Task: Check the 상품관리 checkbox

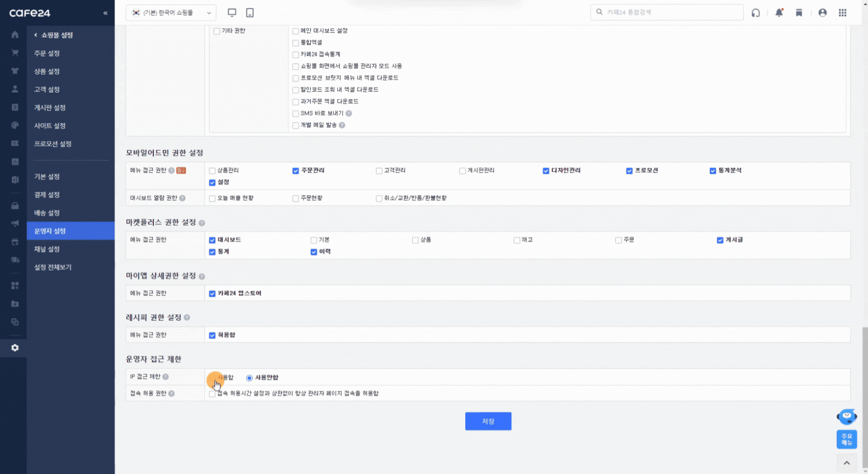Action: coord(212,171)
